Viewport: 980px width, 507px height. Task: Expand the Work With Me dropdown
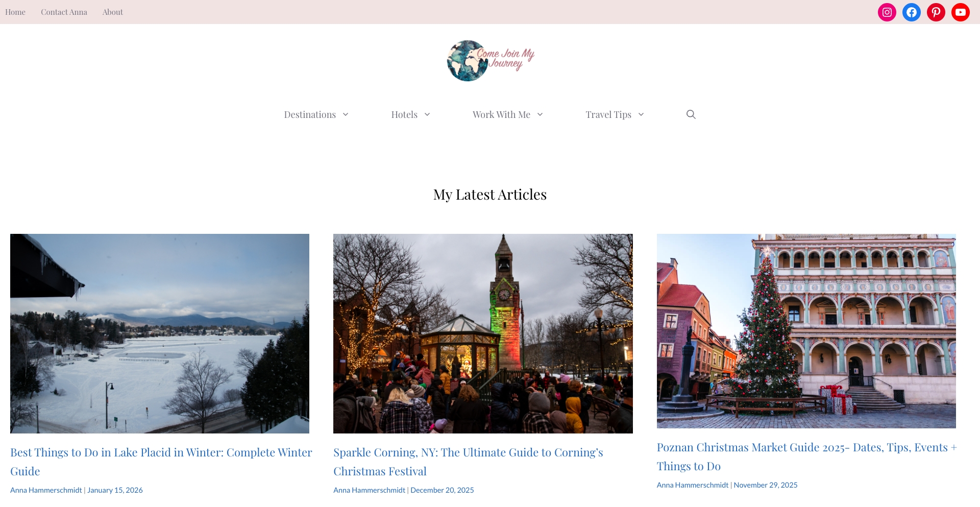[x=507, y=114]
